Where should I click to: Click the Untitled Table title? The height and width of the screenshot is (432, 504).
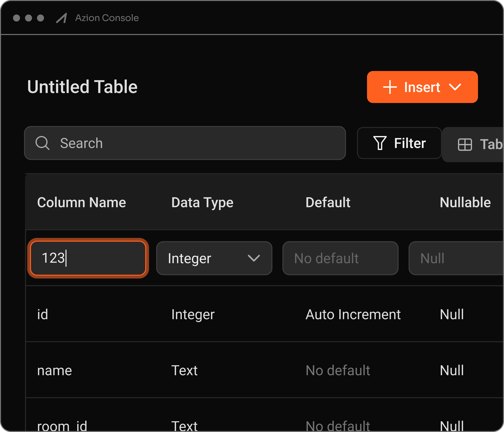(x=82, y=87)
